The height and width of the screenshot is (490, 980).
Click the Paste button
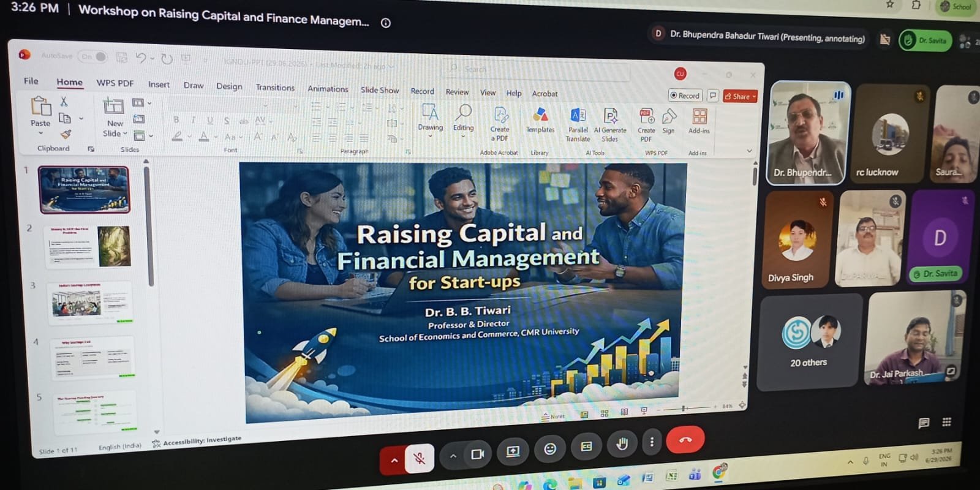point(40,112)
